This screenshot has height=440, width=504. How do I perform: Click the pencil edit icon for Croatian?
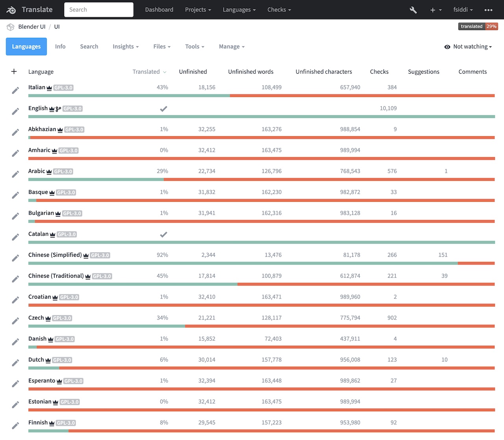(x=15, y=300)
